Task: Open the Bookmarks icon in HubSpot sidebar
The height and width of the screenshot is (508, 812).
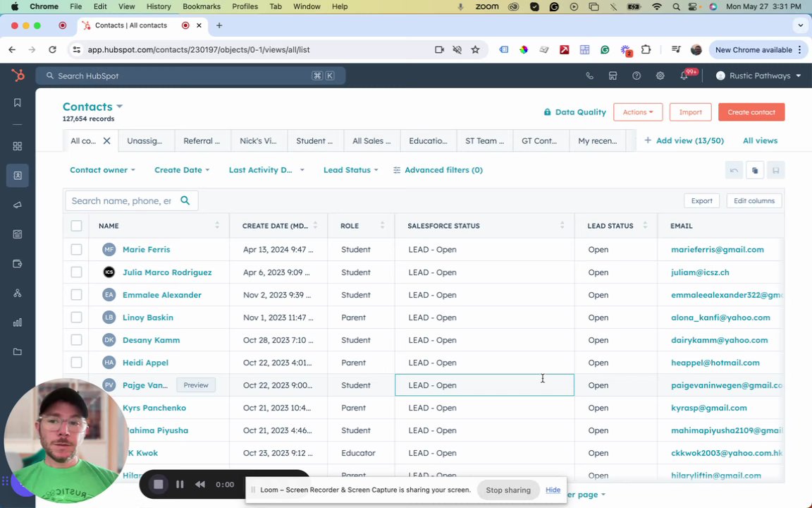Action: click(18, 102)
